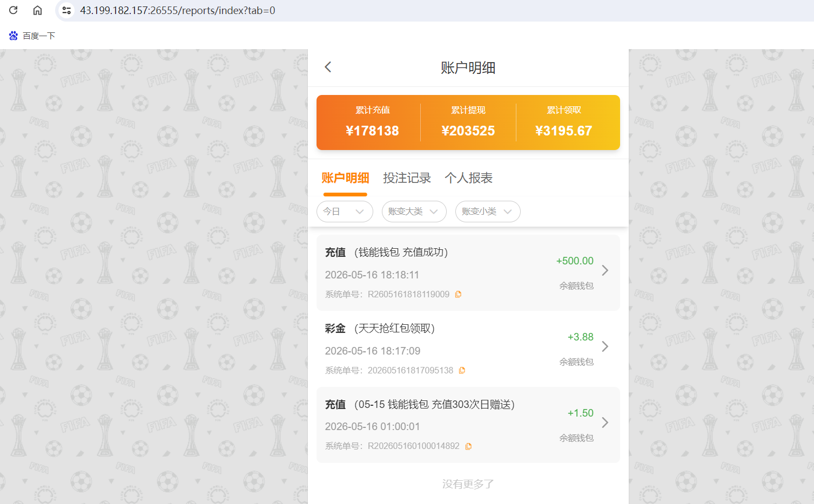Click the 彩金 (天天抢红包领取) entry title
814x504 pixels.
tap(380, 328)
